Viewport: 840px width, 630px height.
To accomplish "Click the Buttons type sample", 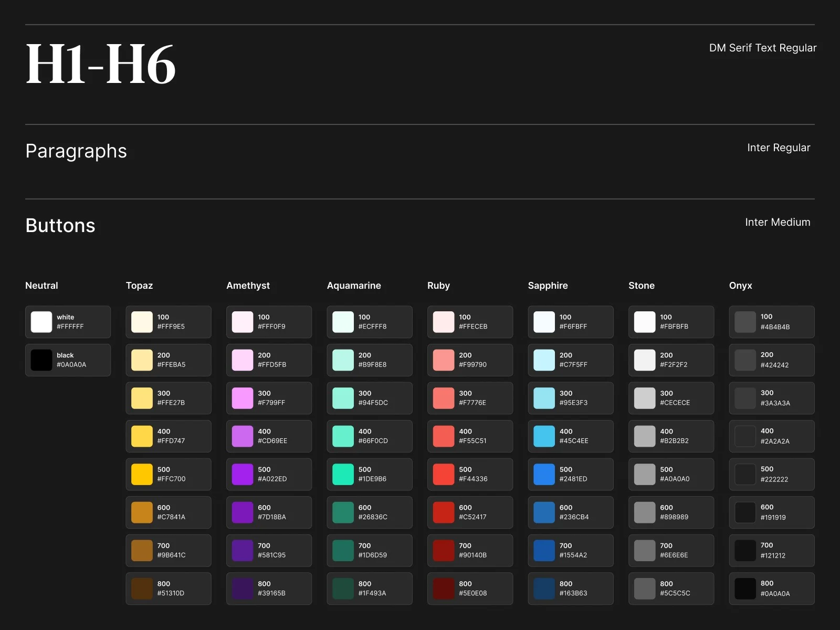I will coord(60,226).
